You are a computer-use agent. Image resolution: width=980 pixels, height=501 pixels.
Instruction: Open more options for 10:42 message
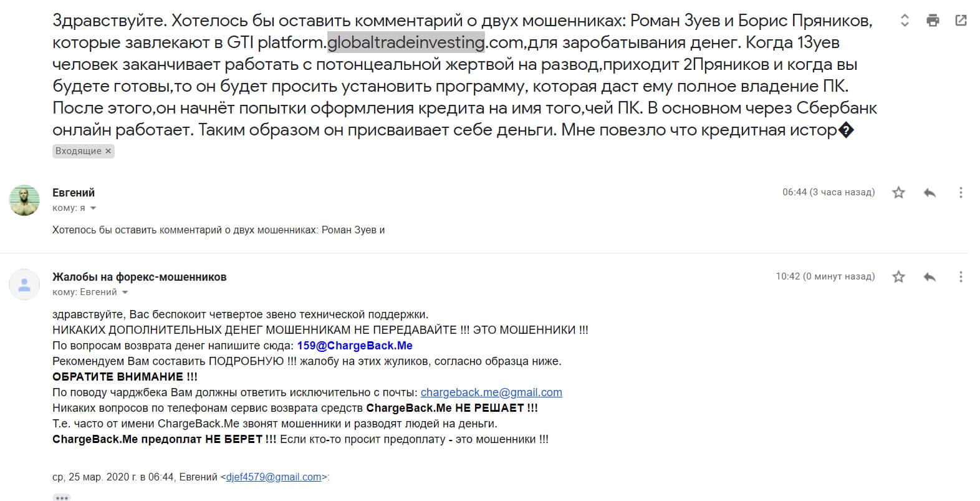tap(961, 276)
